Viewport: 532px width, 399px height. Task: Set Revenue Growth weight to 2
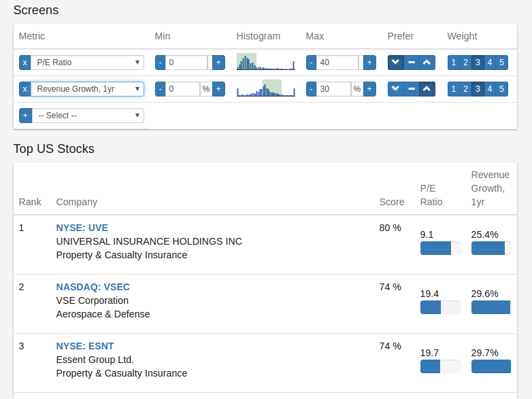[x=465, y=89]
